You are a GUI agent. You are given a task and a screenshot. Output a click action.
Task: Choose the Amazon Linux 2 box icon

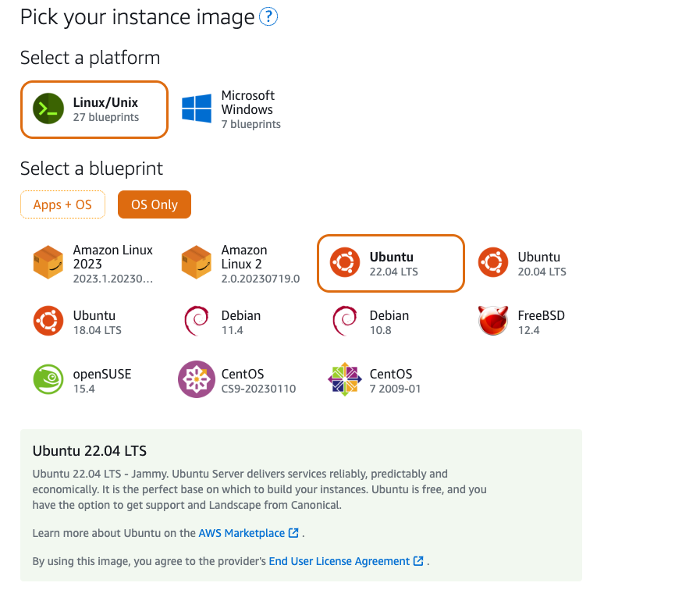point(197,263)
